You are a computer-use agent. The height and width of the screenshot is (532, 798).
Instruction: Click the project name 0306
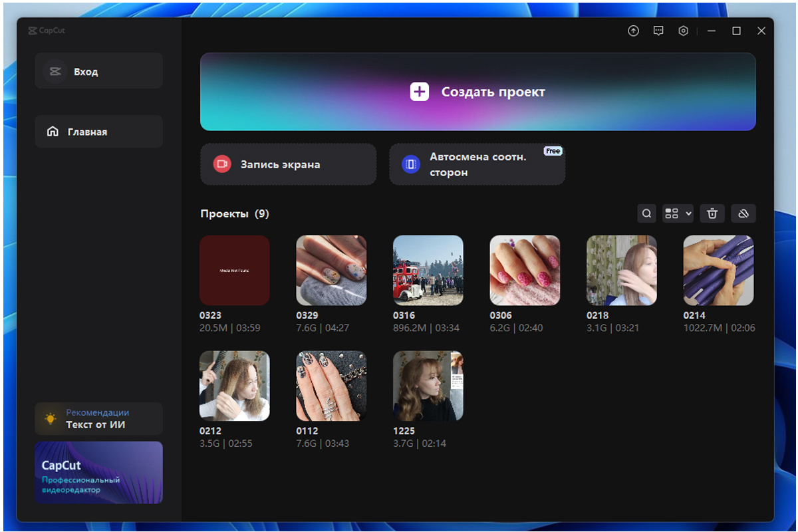501,315
